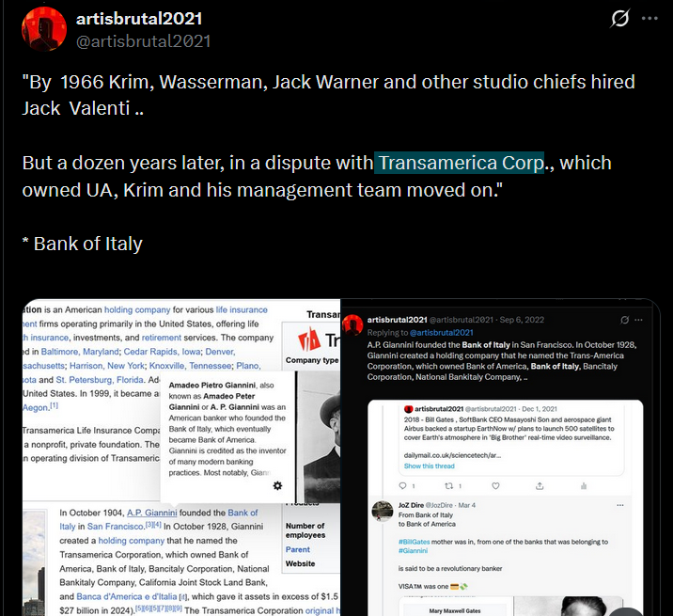The height and width of the screenshot is (616, 673).
Task: Click the avatar in the embedded Sep 6, 2022 reply
Action: pyautogui.click(x=352, y=324)
